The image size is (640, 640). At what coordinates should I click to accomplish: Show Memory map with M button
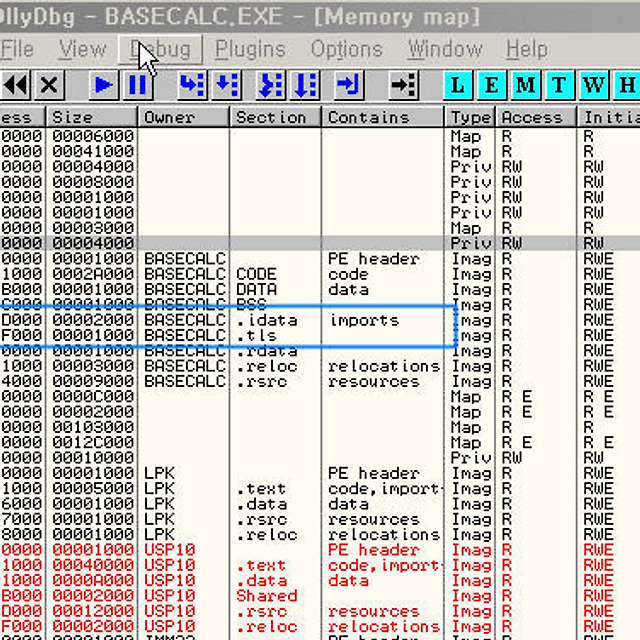tap(525, 85)
